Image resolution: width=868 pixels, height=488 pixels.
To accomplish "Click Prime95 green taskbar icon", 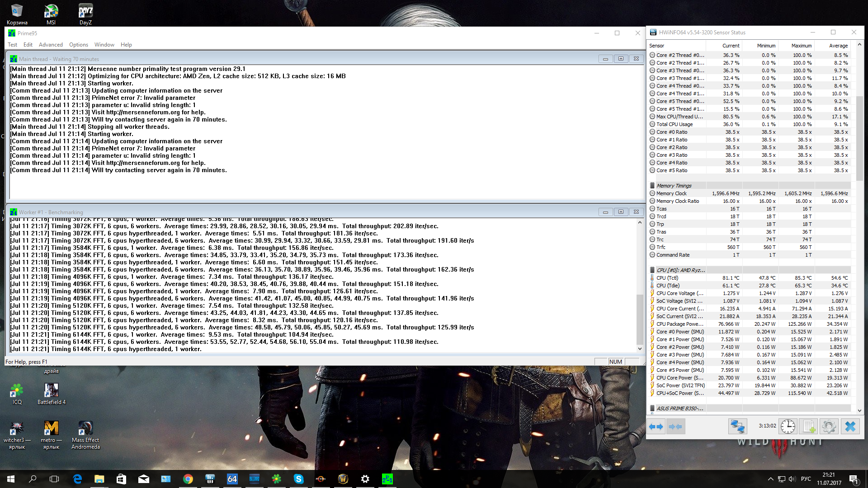I will coord(387,479).
